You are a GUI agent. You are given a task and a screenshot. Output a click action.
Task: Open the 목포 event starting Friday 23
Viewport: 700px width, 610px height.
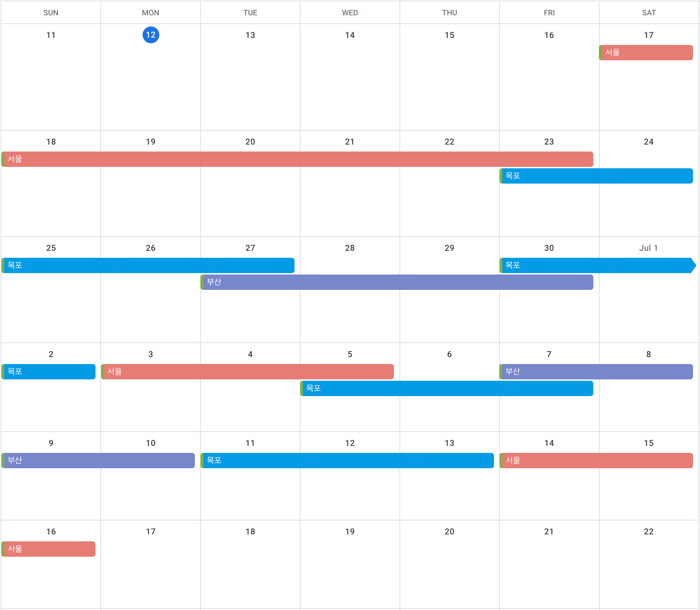point(596,176)
